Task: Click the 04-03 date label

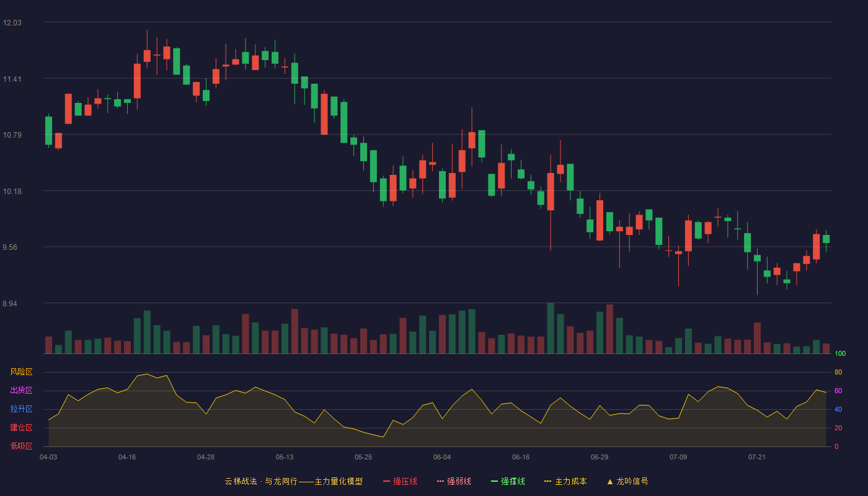Action: [x=48, y=458]
